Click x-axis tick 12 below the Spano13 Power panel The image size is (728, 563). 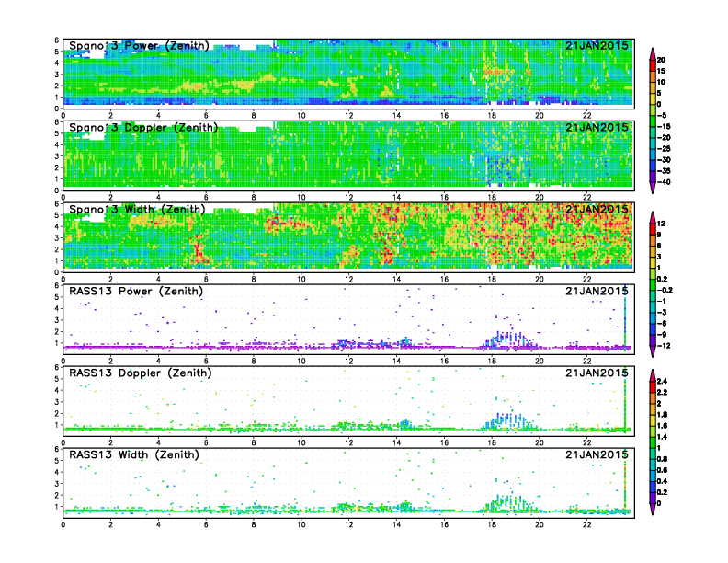pos(348,115)
